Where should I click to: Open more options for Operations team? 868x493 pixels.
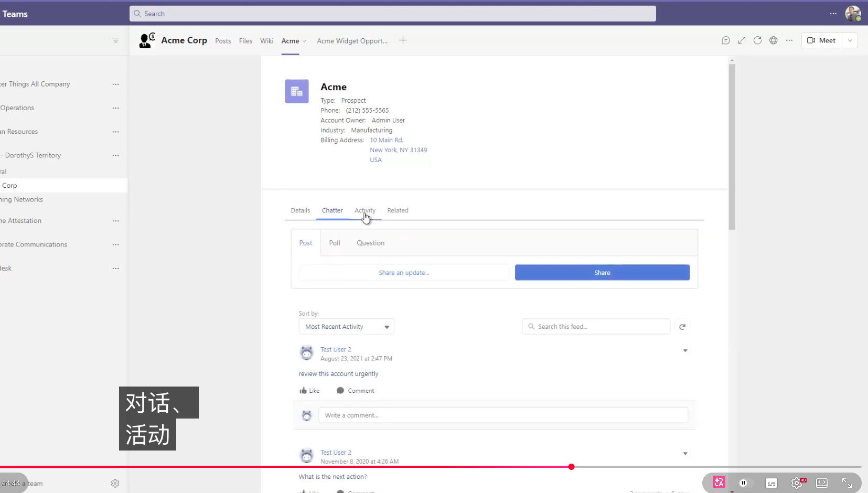[115, 108]
